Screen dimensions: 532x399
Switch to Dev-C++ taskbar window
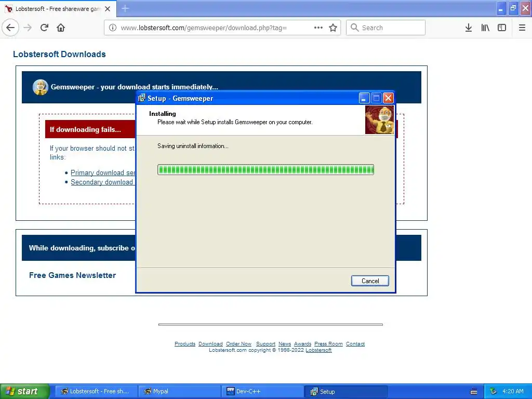[262, 392]
